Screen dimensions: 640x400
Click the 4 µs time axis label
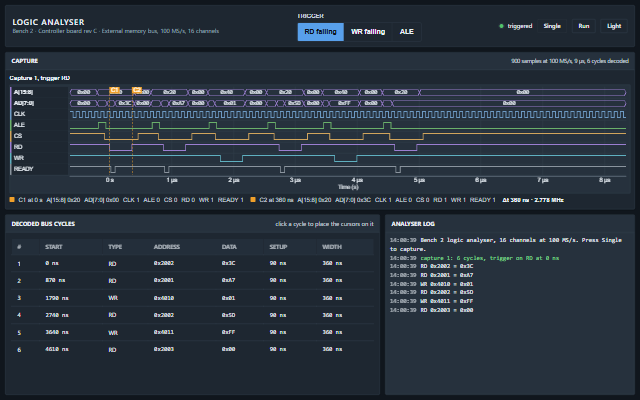(357, 180)
